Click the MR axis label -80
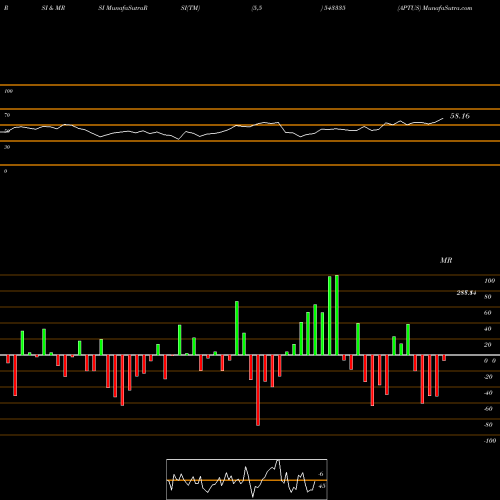 click(x=488, y=425)
